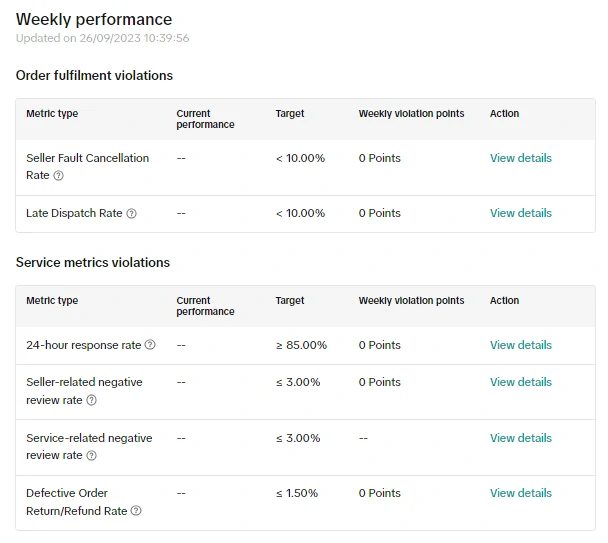The image size is (608, 543).
Task: View details for Seller-related negative review rate
Action: click(x=520, y=382)
